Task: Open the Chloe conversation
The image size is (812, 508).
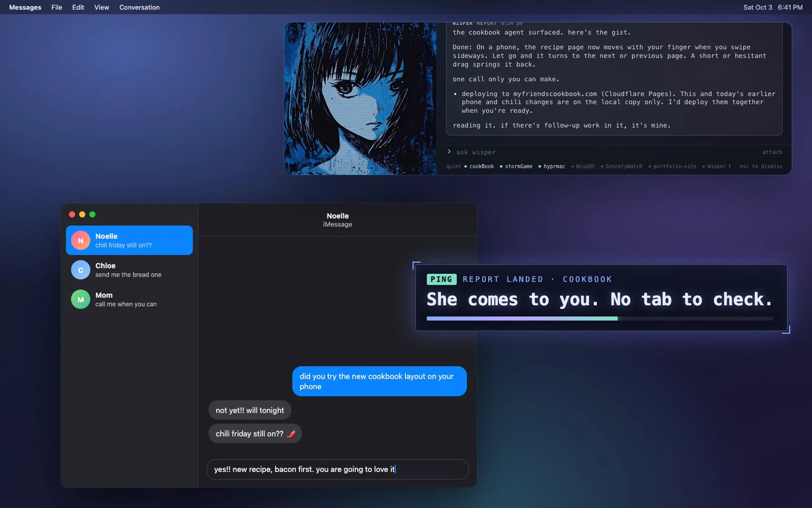Action: [x=129, y=270]
